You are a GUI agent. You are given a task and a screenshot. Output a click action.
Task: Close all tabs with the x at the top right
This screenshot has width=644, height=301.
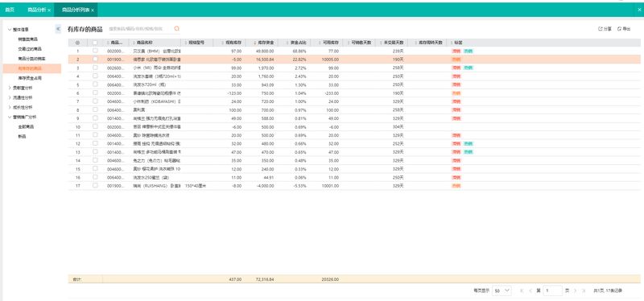[x=639, y=10]
